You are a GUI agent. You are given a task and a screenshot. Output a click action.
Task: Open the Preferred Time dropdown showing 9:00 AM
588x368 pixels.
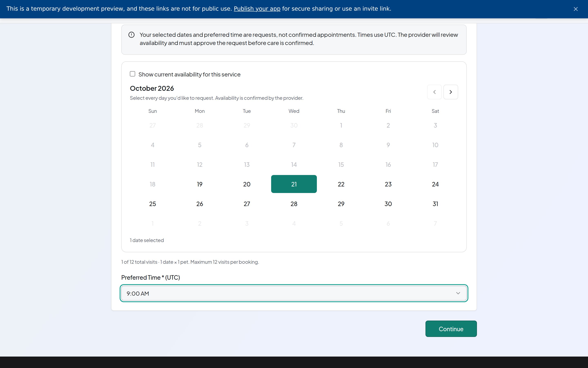[294, 293]
